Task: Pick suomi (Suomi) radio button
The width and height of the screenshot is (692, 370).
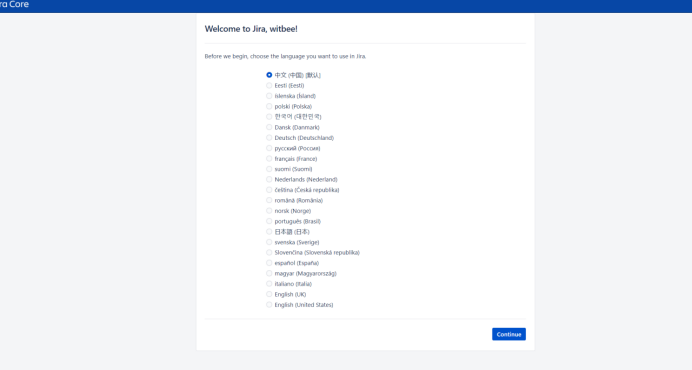Action: (269, 169)
